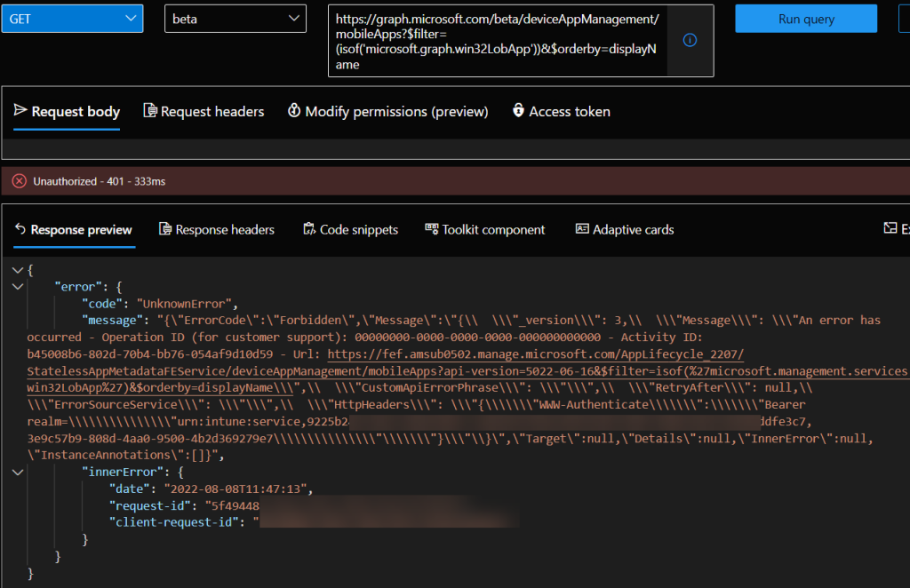Click the Adaptive cards card icon
Image resolution: width=910 pixels, height=588 pixels.
582,228
